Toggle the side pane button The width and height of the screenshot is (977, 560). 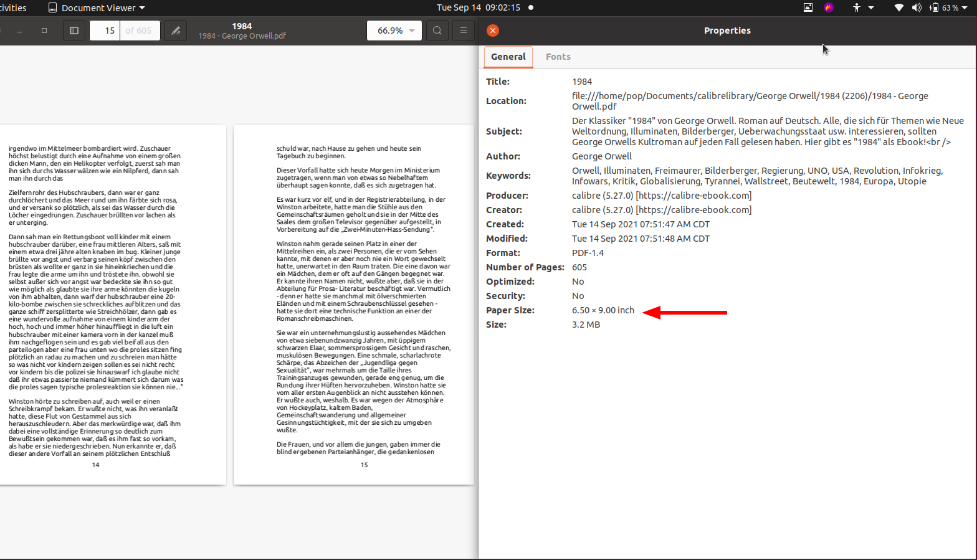coord(74,31)
